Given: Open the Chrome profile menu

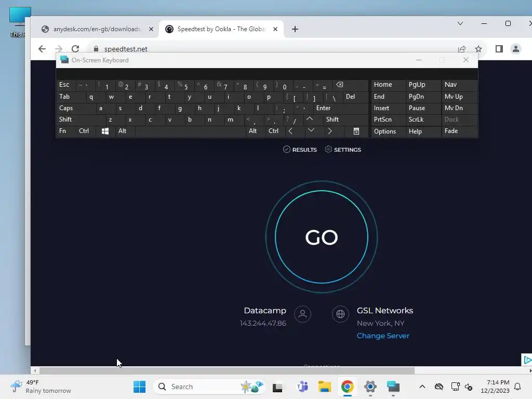Looking at the screenshot, I should click(x=516, y=49).
